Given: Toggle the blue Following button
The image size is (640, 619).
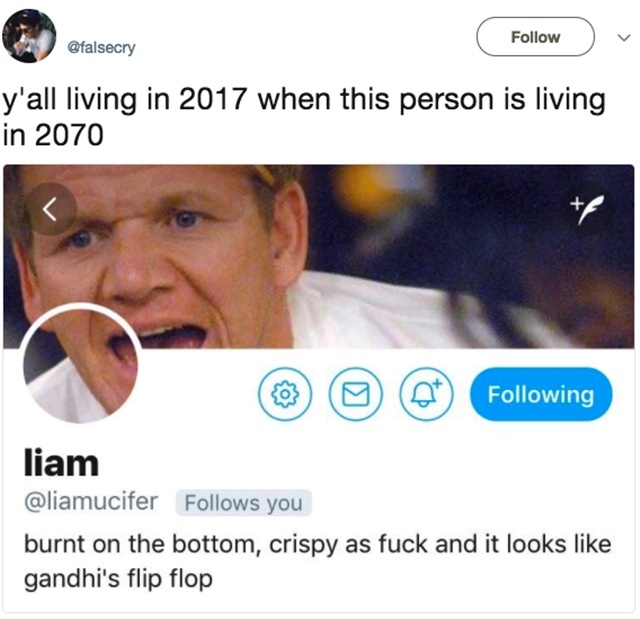Looking at the screenshot, I should tap(541, 394).
